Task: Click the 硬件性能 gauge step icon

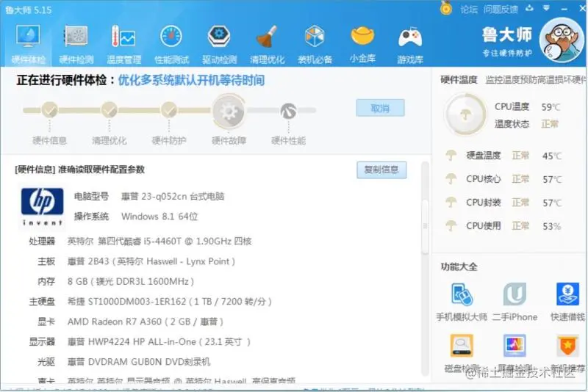Action: [288, 111]
